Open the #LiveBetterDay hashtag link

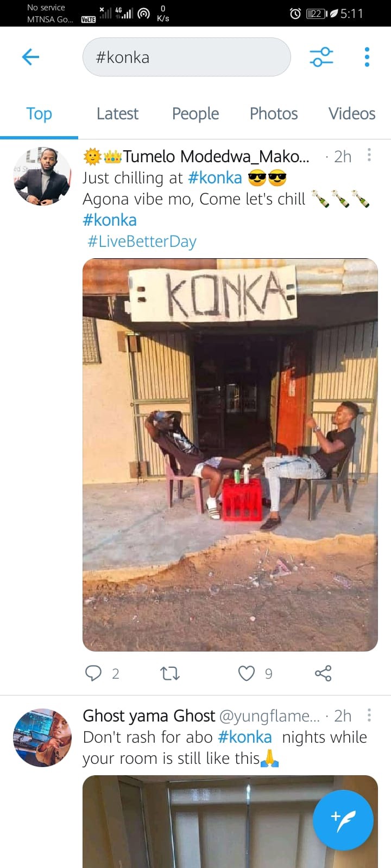click(x=142, y=241)
